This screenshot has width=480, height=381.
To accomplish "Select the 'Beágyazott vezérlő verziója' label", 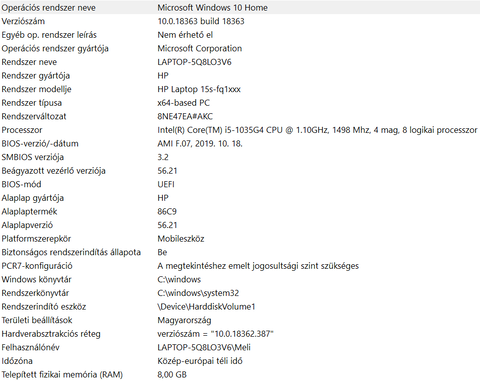I will pyautogui.click(x=53, y=171).
